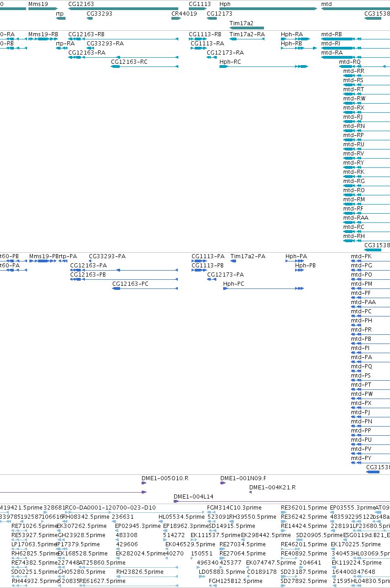This screenshot has height=588, width=390.
Task: Select the CG1113-PB protein
Action: point(199,270)
